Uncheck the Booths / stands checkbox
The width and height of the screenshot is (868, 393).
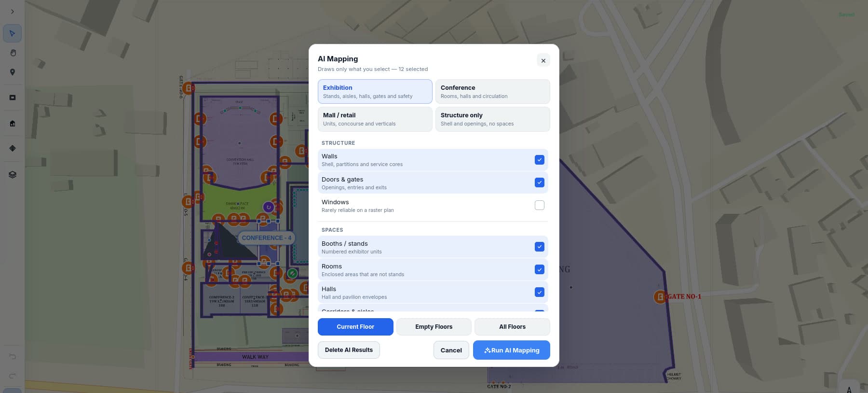[x=540, y=247]
